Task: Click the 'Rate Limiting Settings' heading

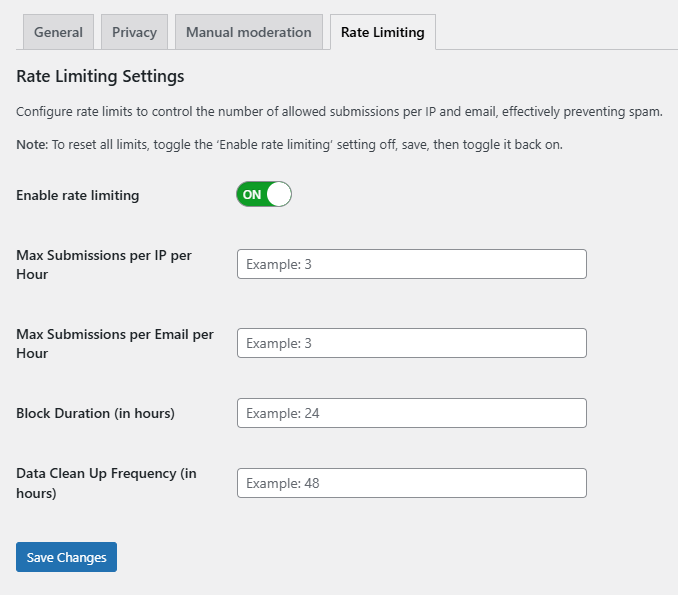Action: (x=100, y=77)
